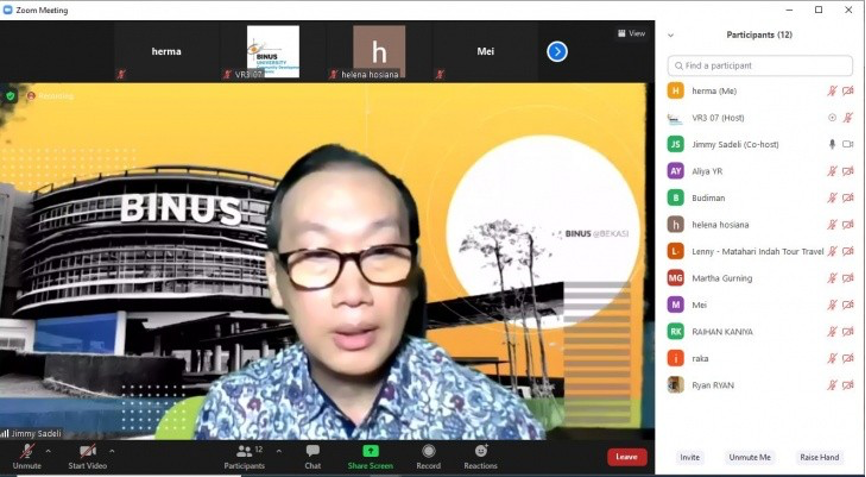The image size is (866, 477).
Task: Click Budiman muted microphone icon
Action: pos(832,198)
